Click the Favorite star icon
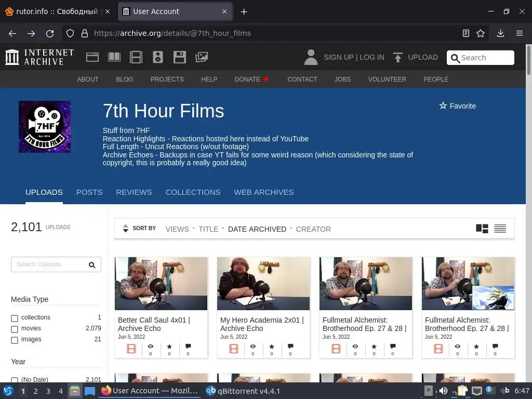The image size is (532, 399). tap(443, 106)
